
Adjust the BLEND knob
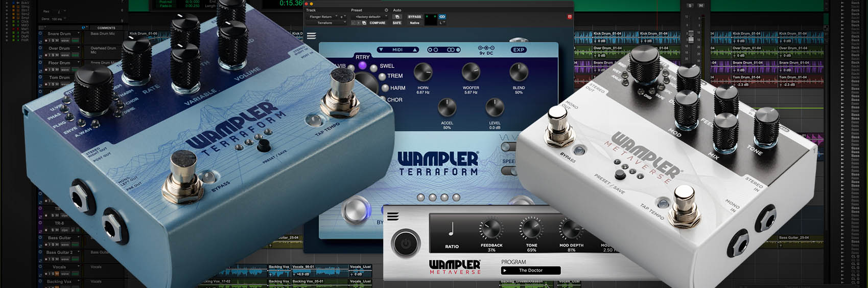coord(519,73)
